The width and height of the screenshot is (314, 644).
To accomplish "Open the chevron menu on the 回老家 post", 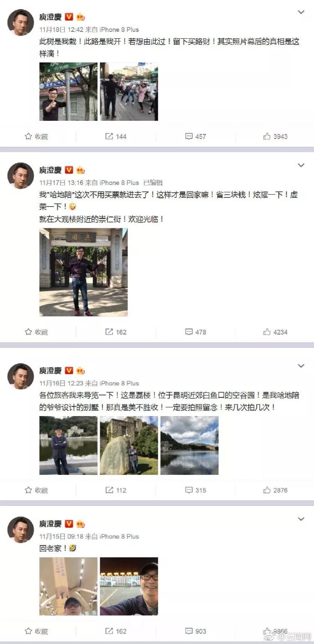I will (x=301, y=519).
